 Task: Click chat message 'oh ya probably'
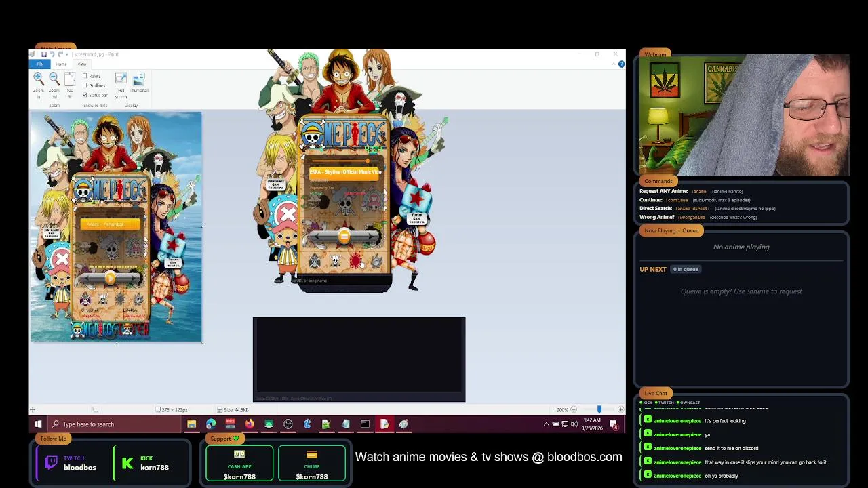point(722,476)
